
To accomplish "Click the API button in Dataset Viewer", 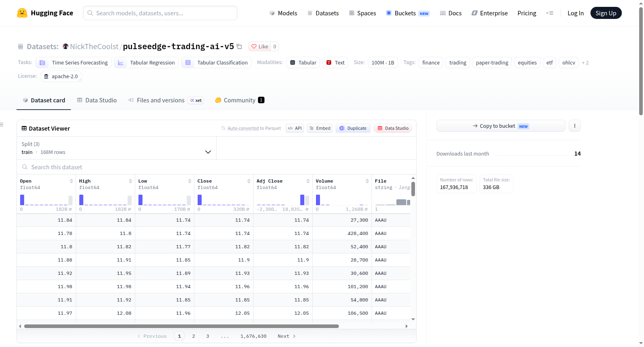I will tap(295, 128).
